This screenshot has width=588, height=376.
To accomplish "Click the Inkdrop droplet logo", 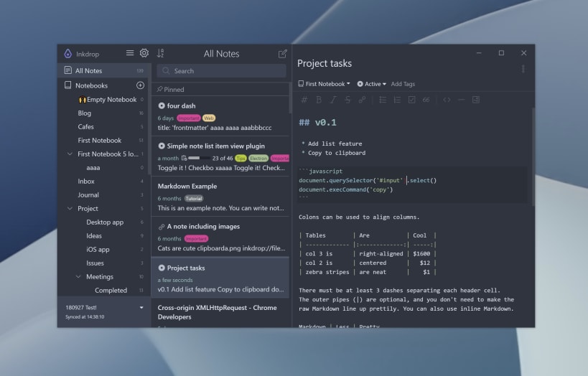I will 68,54.
